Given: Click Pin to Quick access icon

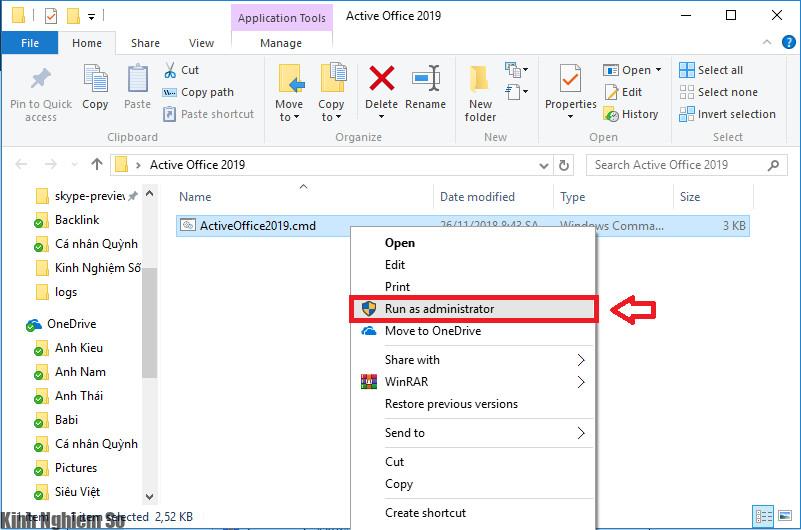Looking at the screenshot, I should tap(41, 79).
